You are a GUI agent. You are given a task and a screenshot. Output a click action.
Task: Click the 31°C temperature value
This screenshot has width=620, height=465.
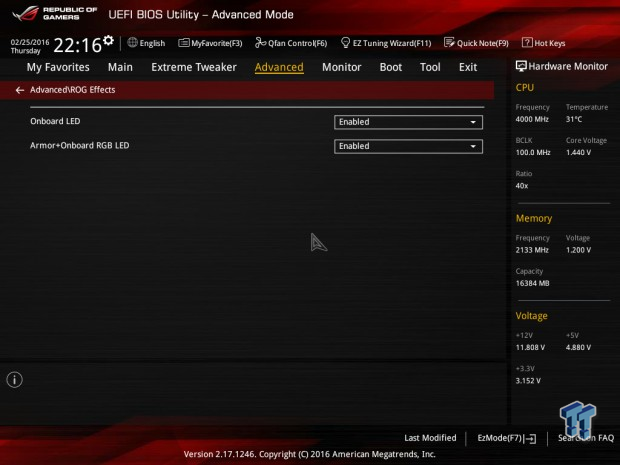click(x=574, y=119)
